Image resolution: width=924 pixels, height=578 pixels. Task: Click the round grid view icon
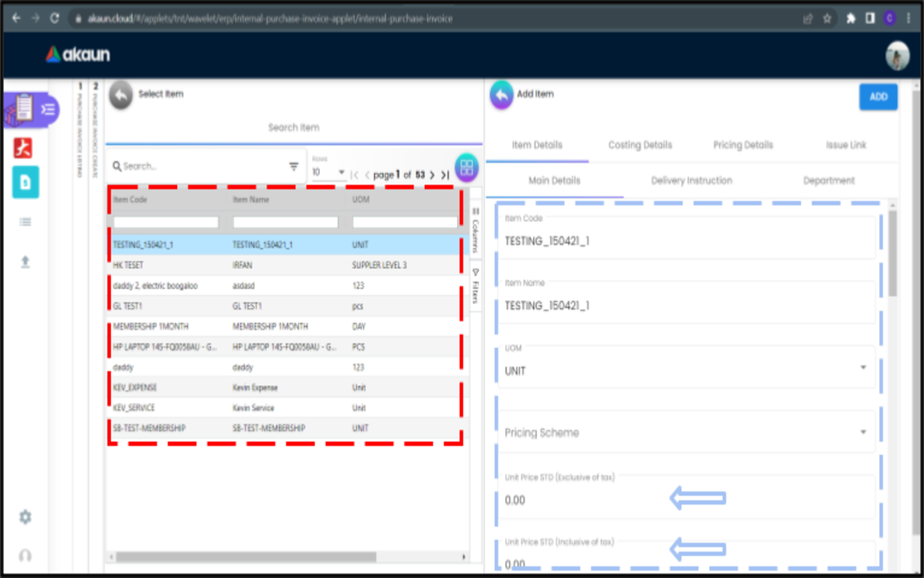(x=466, y=168)
